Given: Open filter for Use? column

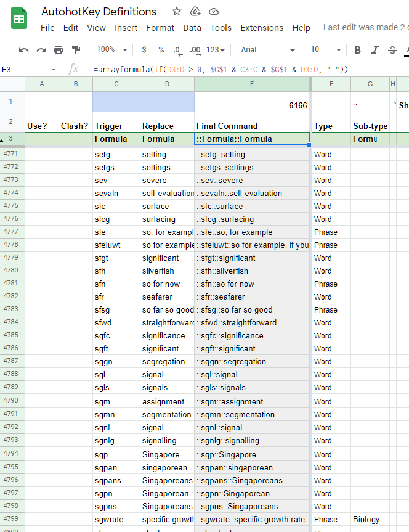Looking at the screenshot, I should (x=52, y=139).
